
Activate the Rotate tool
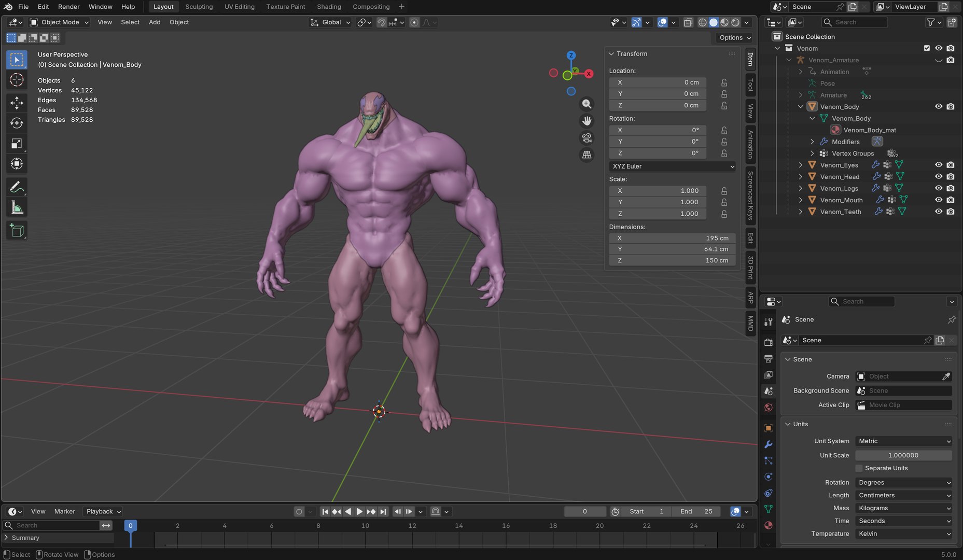[17, 123]
